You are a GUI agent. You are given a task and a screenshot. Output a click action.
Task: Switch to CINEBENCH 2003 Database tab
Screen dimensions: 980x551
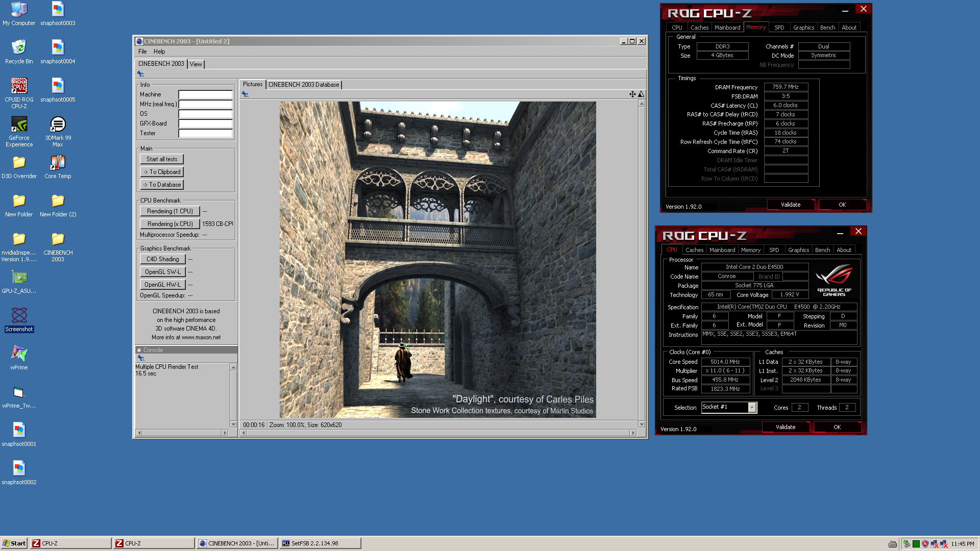304,85
